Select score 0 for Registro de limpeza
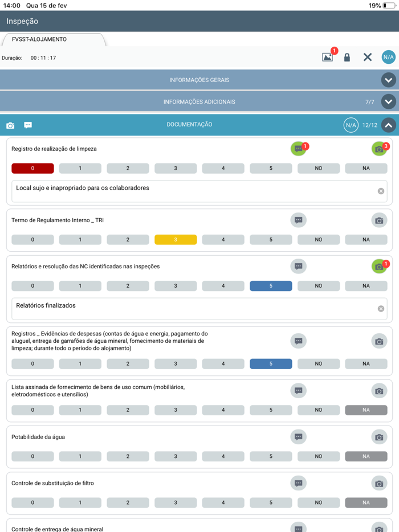Screen dimensions: 399x532 click(x=32, y=168)
